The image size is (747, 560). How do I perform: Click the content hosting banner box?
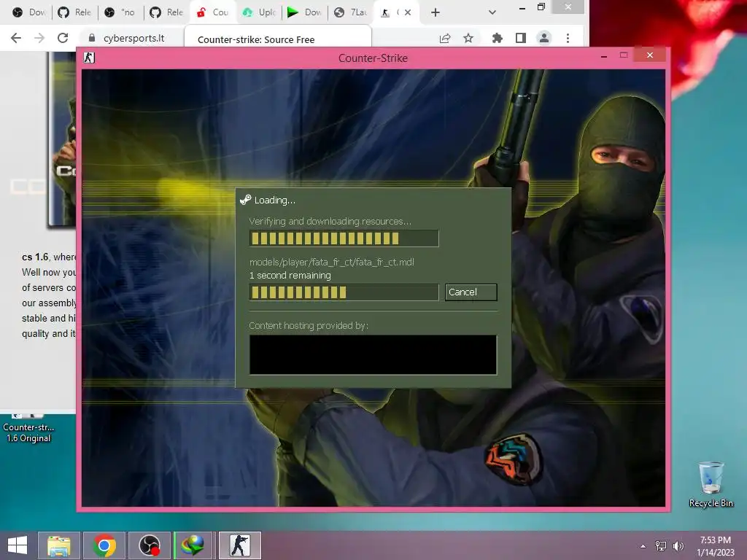point(373,355)
